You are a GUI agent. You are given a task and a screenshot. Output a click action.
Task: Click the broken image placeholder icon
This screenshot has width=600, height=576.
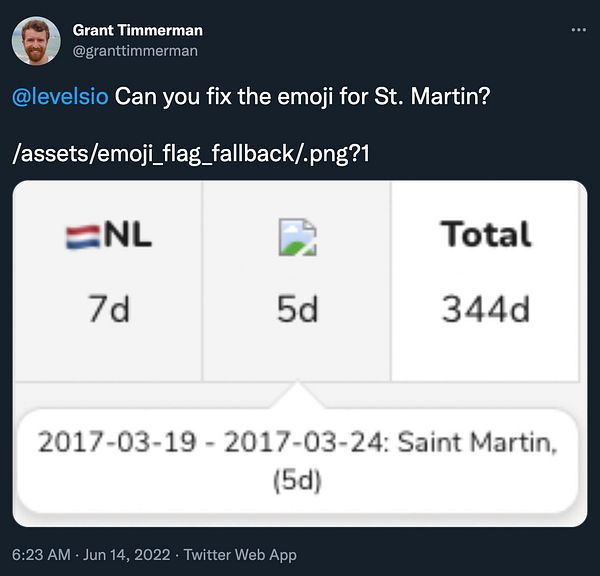click(x=297, y=236)
